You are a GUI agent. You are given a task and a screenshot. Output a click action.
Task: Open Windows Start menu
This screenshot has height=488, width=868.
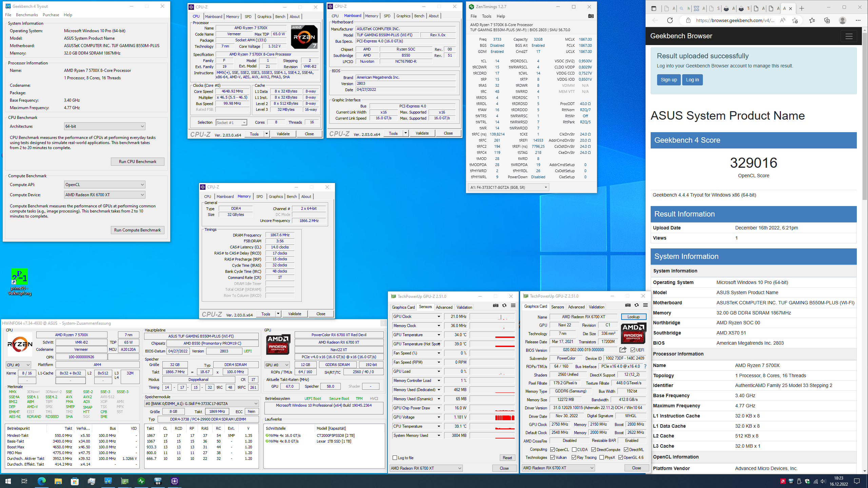8,481
